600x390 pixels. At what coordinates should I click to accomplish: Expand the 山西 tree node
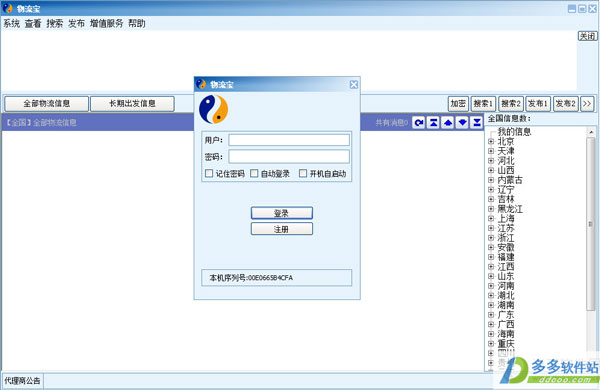pyautogui.click(x=491, y=170)
